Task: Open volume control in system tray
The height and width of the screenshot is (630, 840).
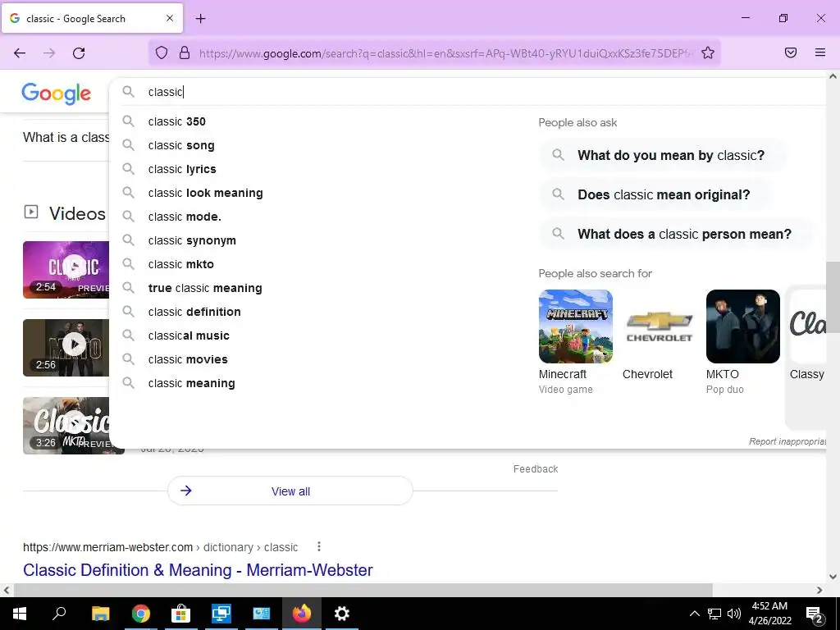Action: (x=734, y=614)
